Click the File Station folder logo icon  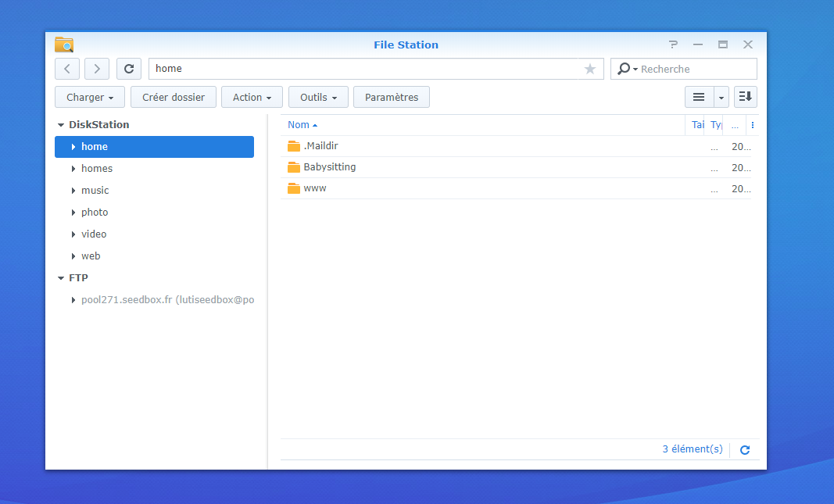(64, 45)
